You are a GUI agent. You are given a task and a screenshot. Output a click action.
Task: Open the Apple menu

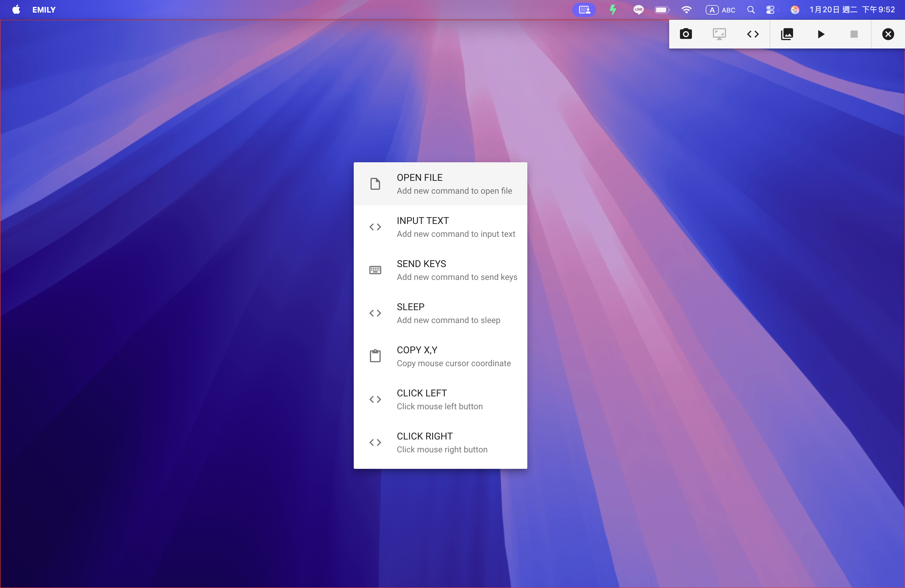click(16, 10)
